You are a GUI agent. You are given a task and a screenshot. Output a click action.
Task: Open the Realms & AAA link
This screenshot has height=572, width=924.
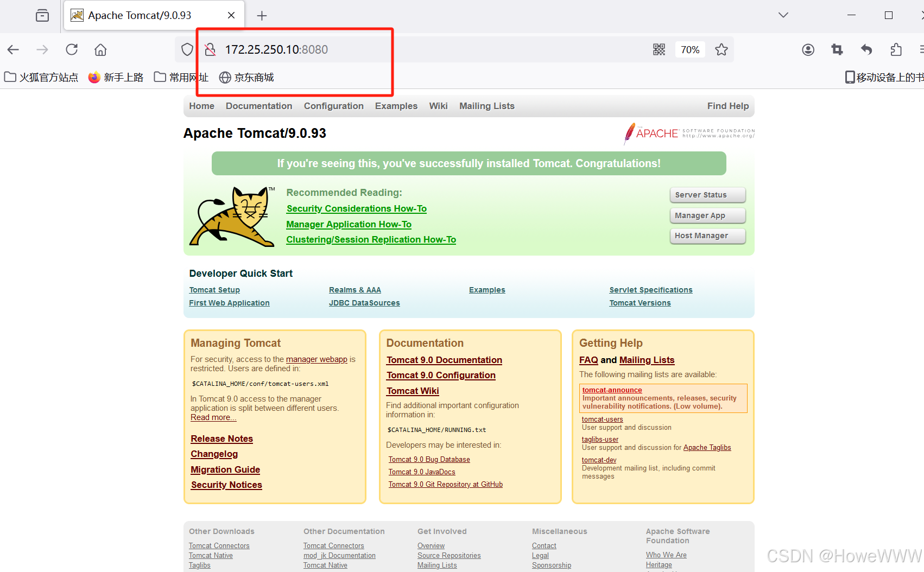[355, 290]
